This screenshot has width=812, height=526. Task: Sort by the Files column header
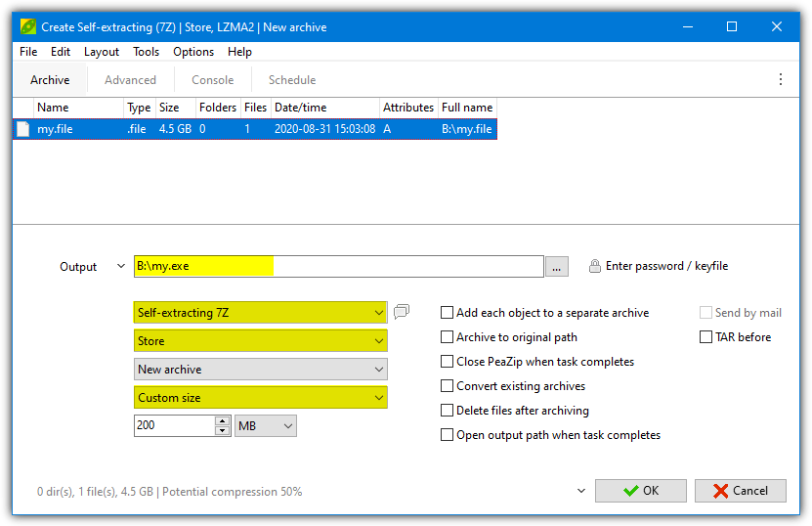(x=255, y=108)
